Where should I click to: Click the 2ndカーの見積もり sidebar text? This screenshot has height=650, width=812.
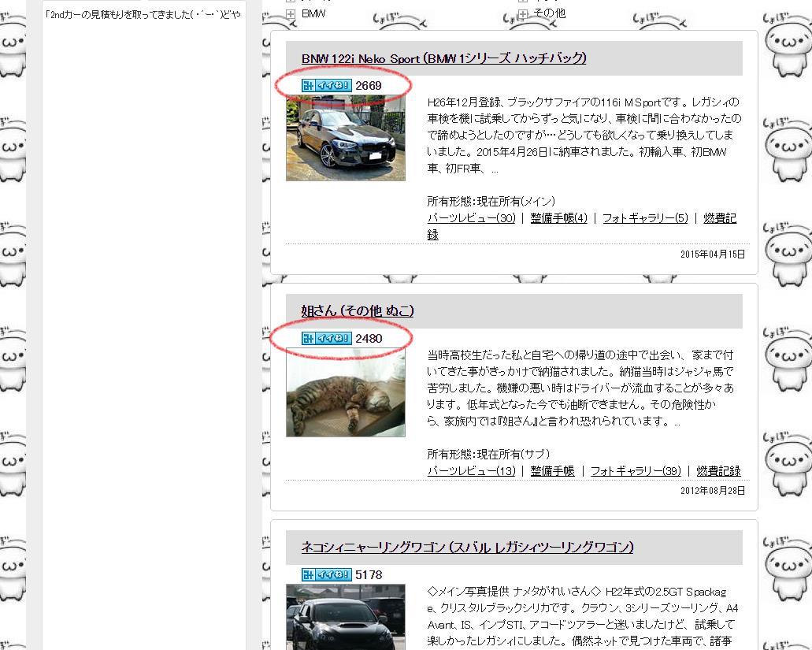pyautogui.click(x=143, y=14)
